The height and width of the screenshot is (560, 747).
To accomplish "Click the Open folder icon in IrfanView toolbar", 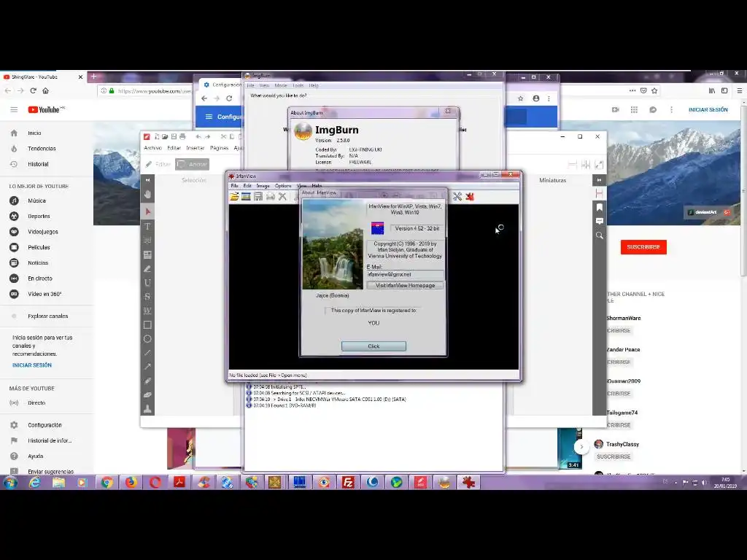I will click(x=234, y=196).
